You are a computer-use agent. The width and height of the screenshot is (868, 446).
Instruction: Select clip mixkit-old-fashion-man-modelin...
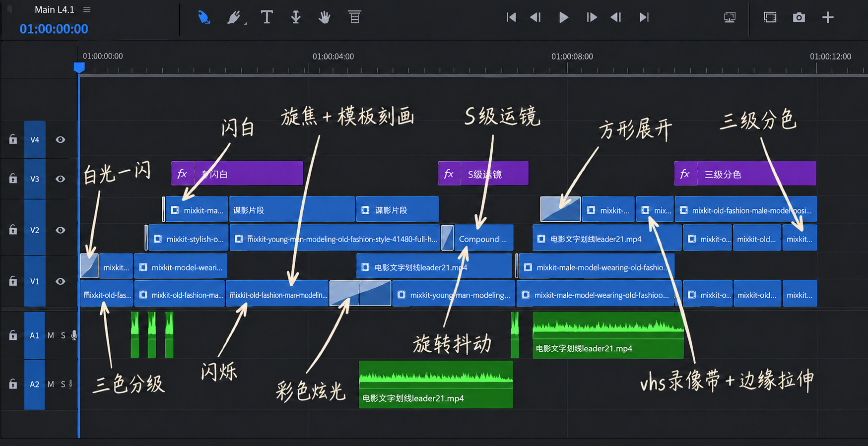[277, 295]
